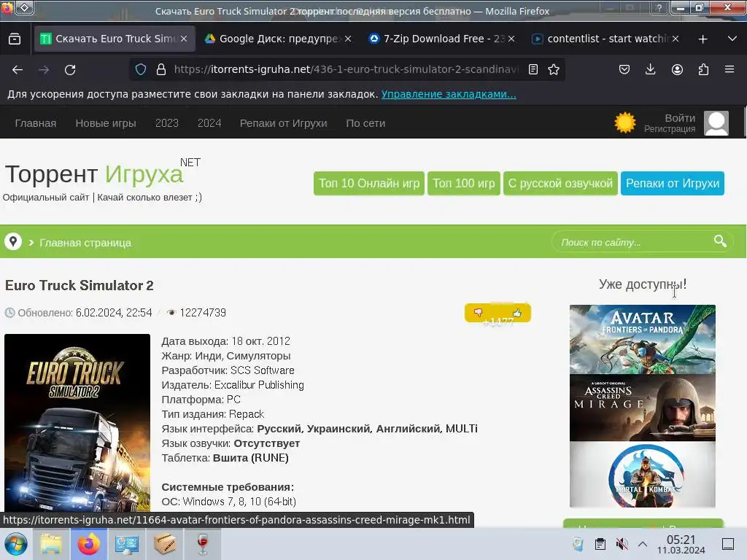This screenshot has width=747, height=560.
Task: Click the thumbs up rating icon
Action: pyautogui.click(x=517, y=312)
